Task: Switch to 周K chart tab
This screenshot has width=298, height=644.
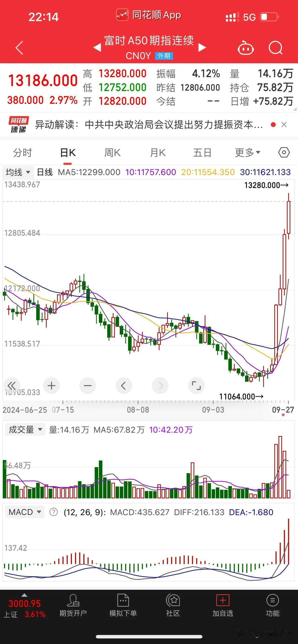Action: pos(112,153)
